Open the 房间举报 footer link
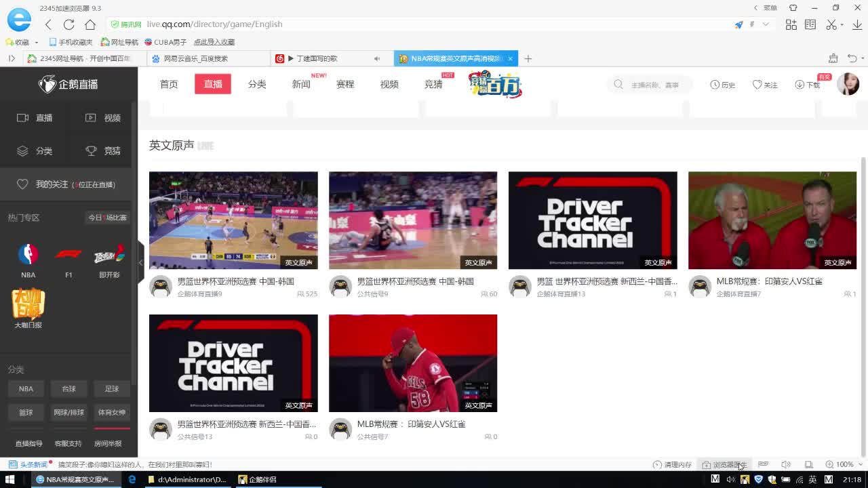This screenshot has width=868, height=488. (x=108, y=444)
